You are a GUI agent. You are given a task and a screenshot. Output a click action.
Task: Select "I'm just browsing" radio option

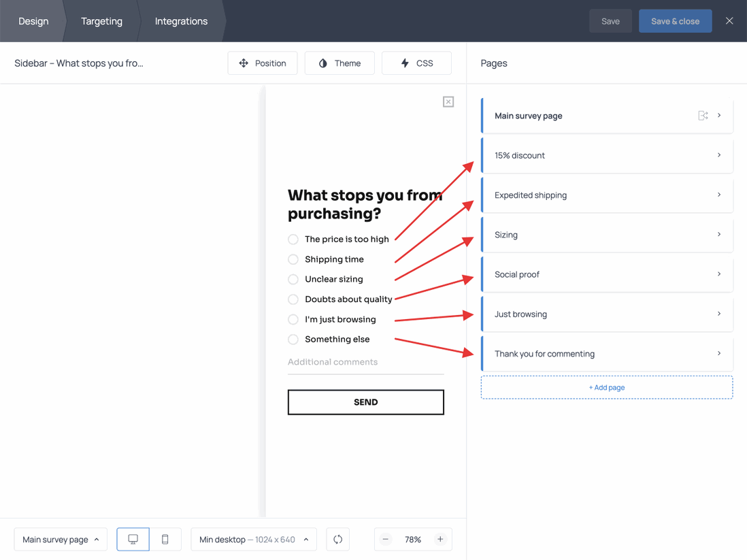(293, 319)
